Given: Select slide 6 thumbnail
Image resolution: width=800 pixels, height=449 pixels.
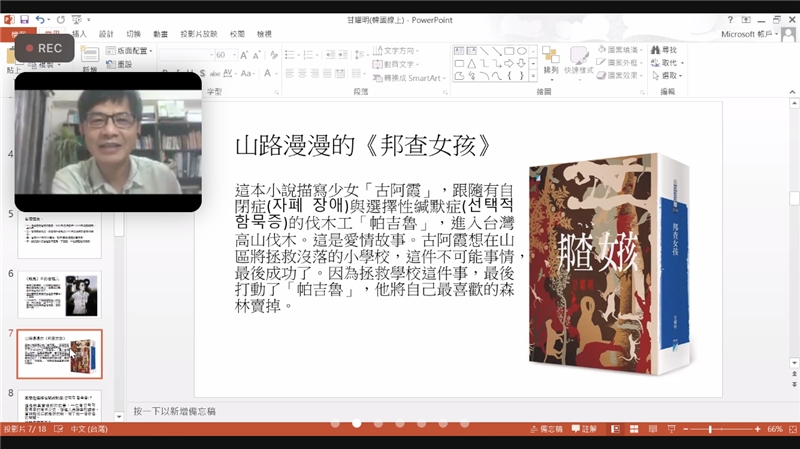Looking at the screenshot, I should (x=60, y=294).
